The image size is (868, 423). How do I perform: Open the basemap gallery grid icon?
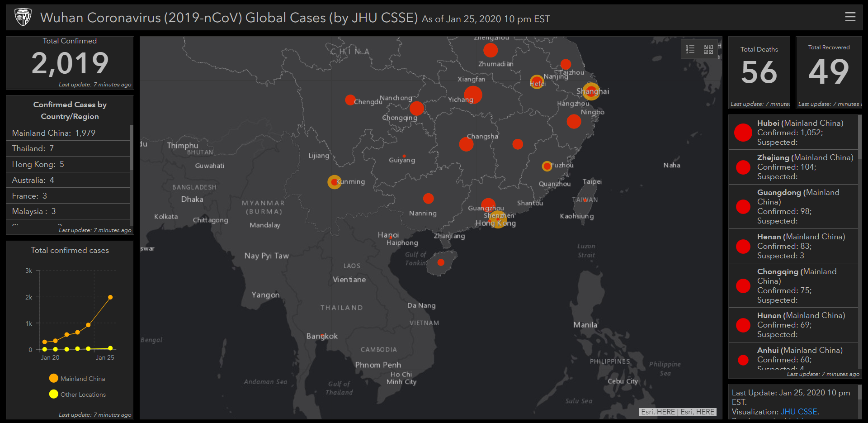coord(708,49)
